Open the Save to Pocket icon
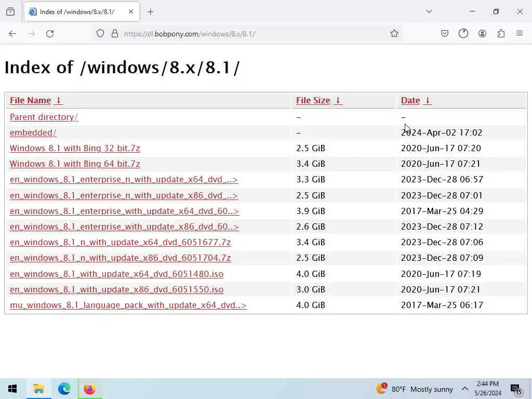The width and height of the screenshot is (532, 399). (445, 34)
